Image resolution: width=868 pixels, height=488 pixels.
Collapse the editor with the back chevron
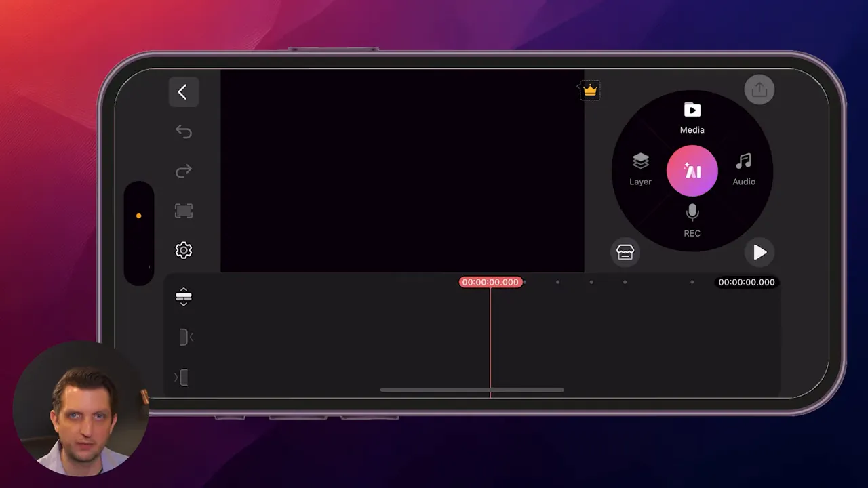click(x=184, y=91)
